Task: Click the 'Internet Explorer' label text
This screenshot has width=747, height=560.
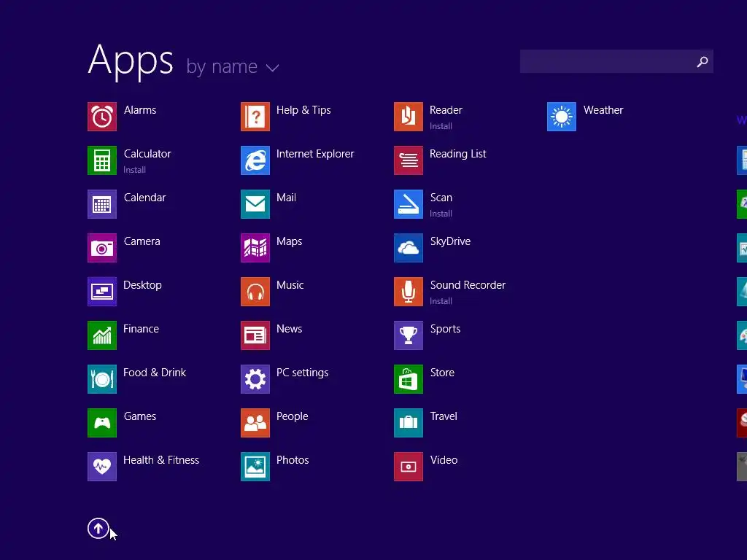Action: point(315,154)
